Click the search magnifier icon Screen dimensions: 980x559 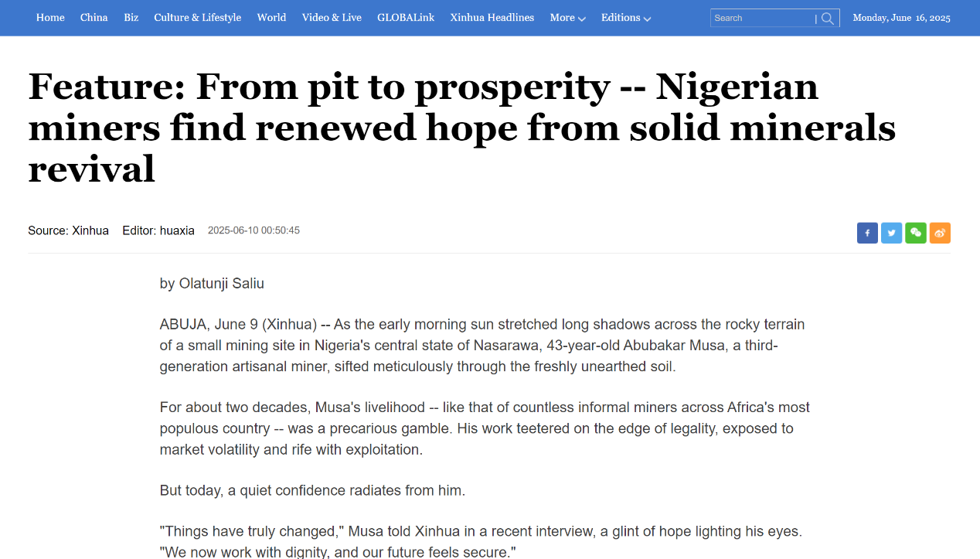point(828,18)
